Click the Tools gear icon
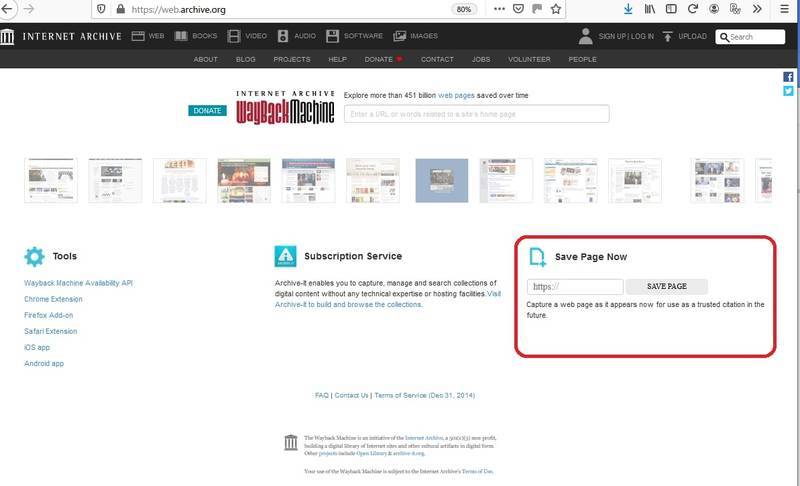Image resolution: width=800 pixels, height=486 pixels. point(34,257)
